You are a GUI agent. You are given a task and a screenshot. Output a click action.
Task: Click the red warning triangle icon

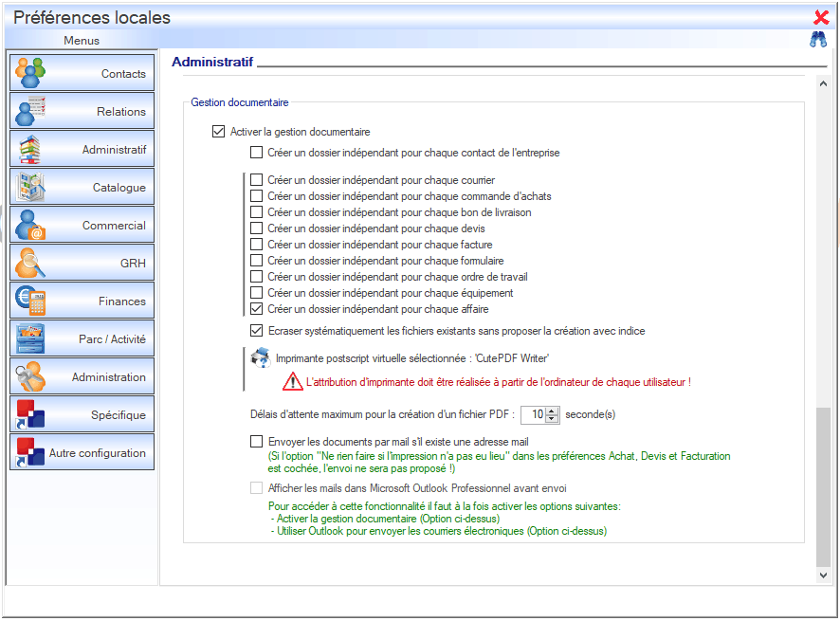point(293,381)
